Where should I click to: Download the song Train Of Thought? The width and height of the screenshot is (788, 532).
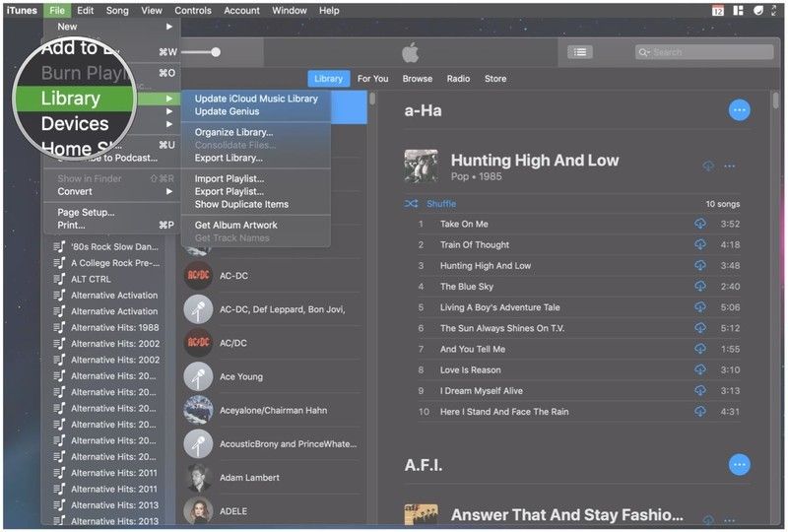700,244
